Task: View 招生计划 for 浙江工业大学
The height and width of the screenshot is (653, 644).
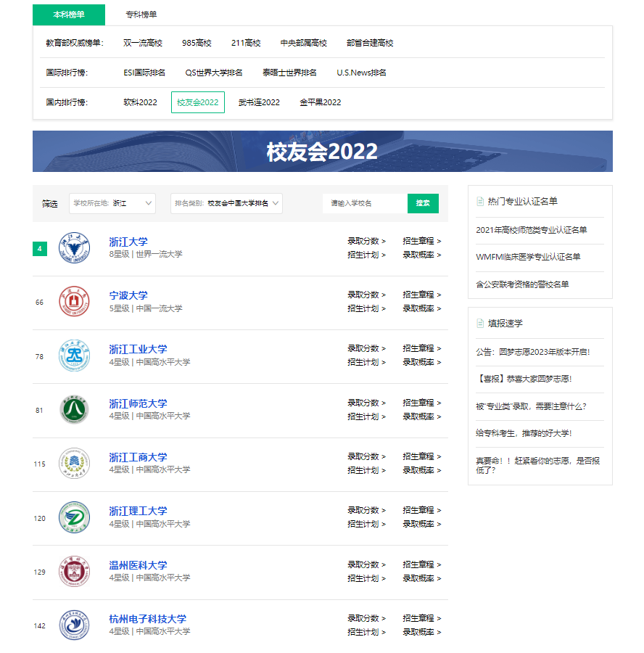Action: 367,362
